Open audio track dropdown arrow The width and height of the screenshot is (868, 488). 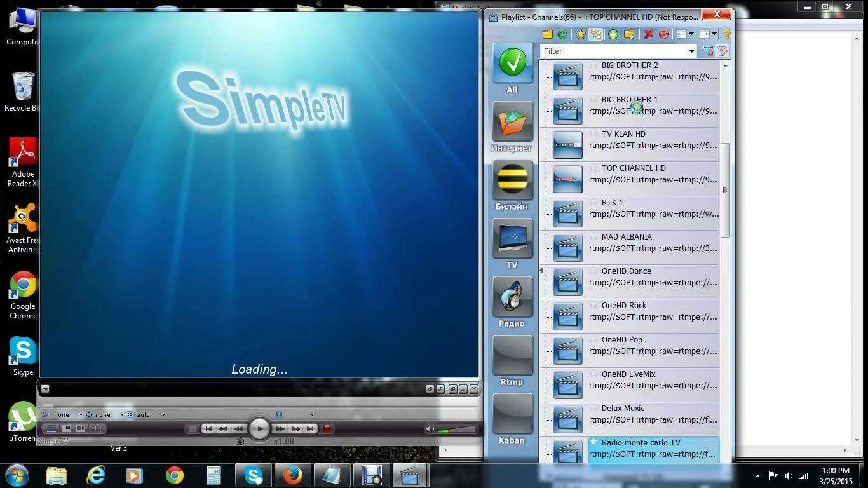(311, 414)
